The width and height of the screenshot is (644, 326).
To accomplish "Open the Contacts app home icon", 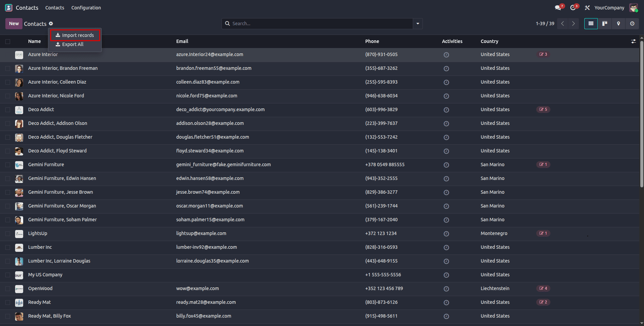I will tap(8, 7).
